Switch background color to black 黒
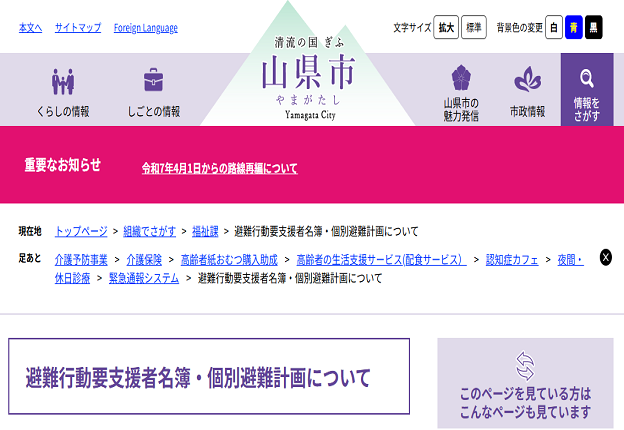 point(594,28)
